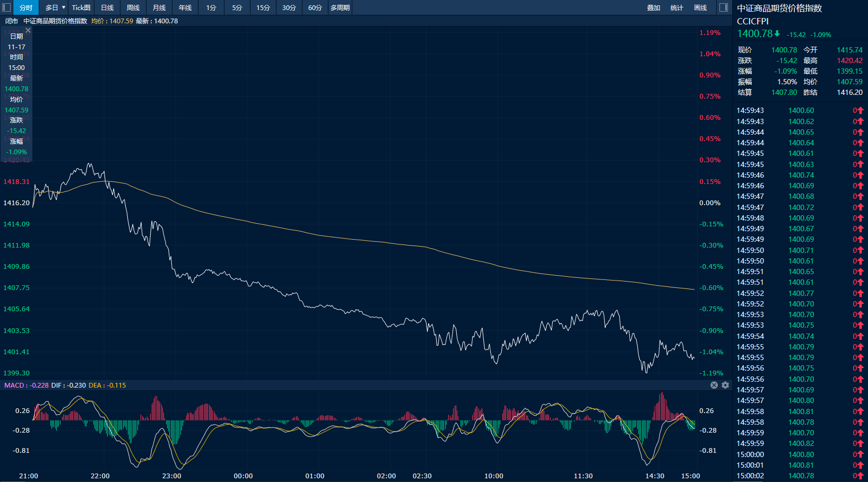Screen dimensions: 868x482
Task: Select the 30分 period tab
Action: point(289,7)
